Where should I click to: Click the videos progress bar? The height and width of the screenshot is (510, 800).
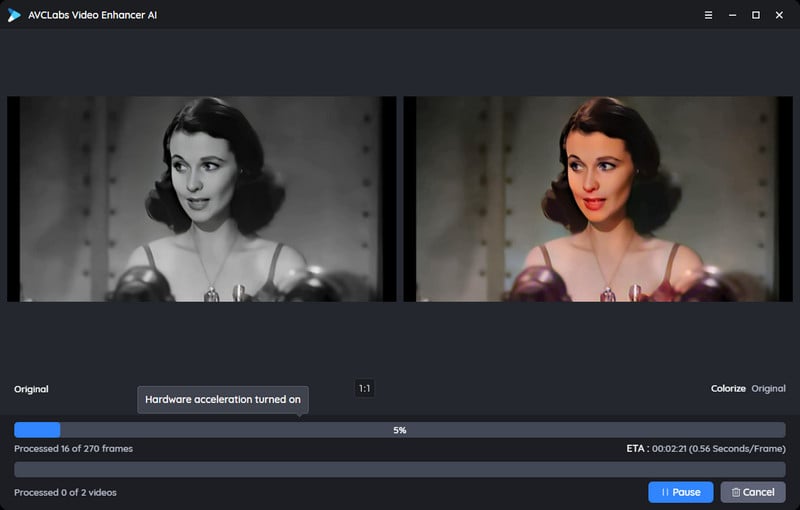pyautogui.click(x=399, y=470)
